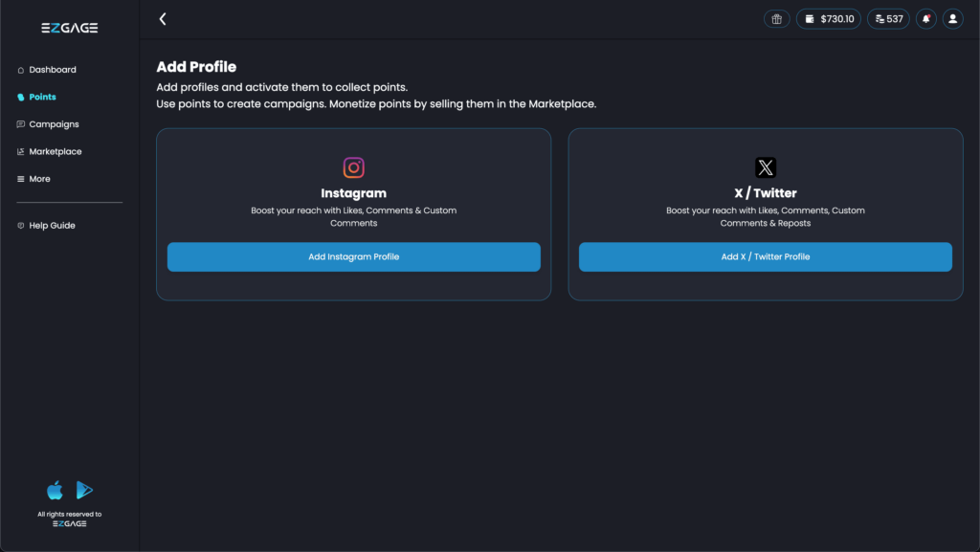Click the EZGAGE footer logo in sidebar
This screenshot has width=980, height=552.
pos(70,523)
